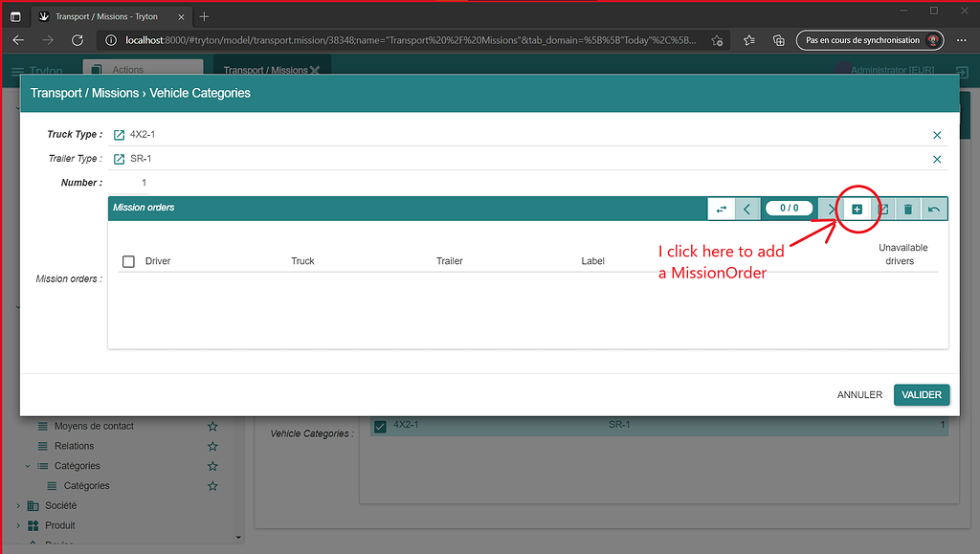Open the selected mission order record

point(881,208)
